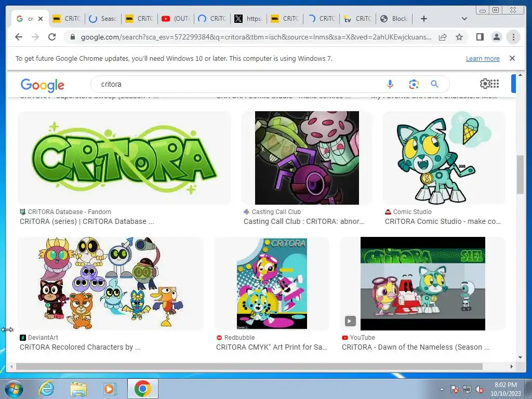Click the scroll down arrow

click(520, 357)
